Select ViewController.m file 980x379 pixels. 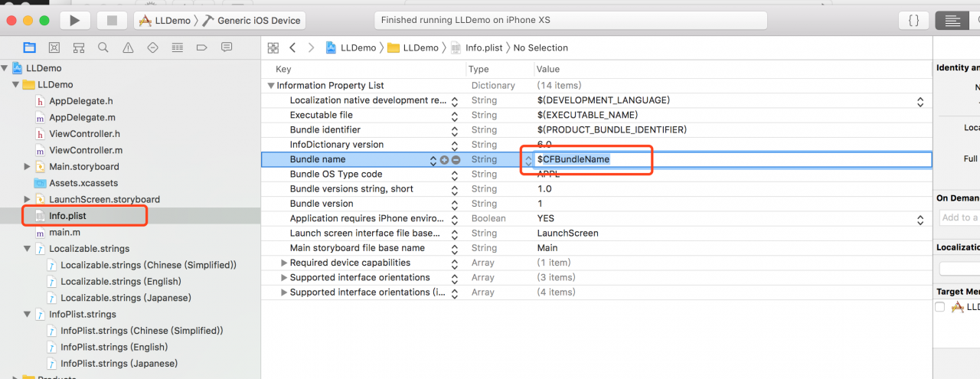(x=86, y=150)
